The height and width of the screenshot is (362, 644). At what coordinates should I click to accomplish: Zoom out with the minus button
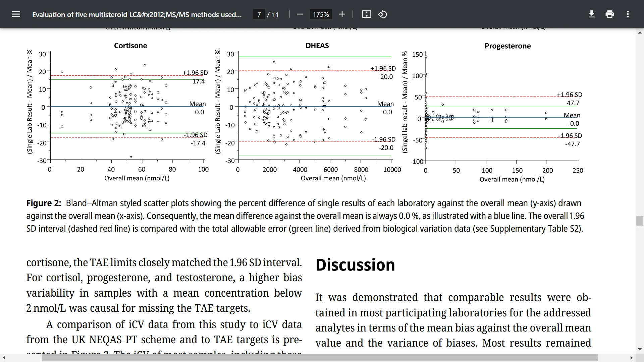point(300,14)
